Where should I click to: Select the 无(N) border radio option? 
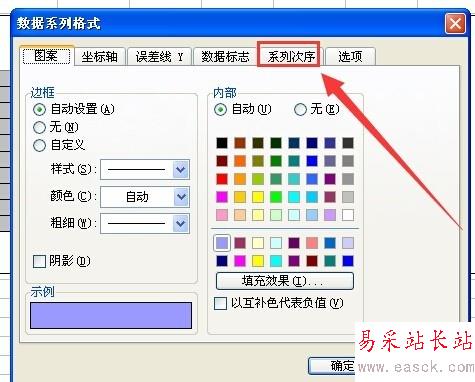click(39, 127)
